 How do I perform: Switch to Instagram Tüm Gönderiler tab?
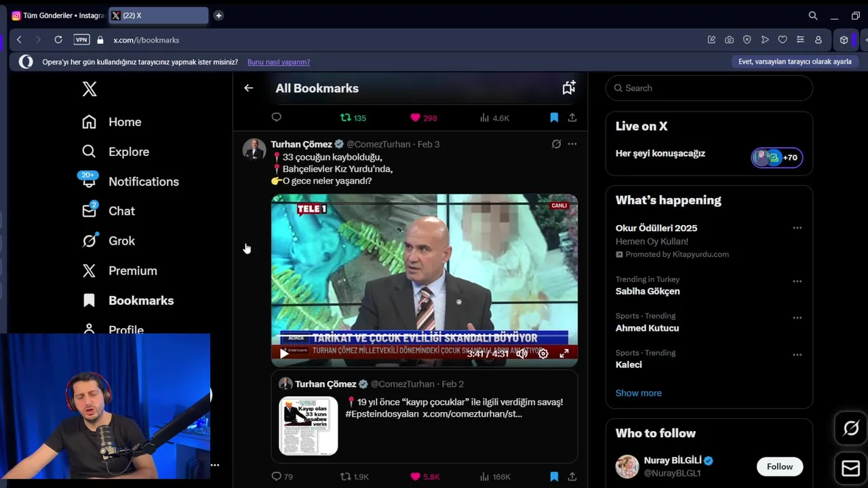[58, 16]
